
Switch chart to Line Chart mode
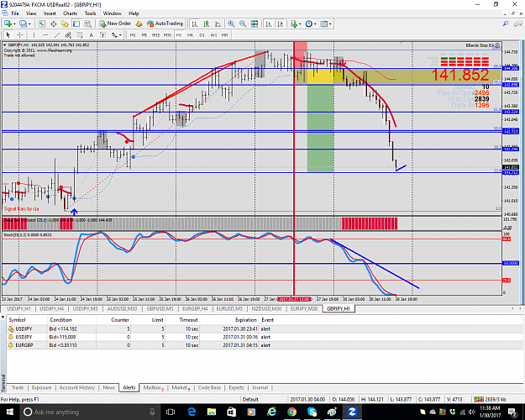click(218, 24)
